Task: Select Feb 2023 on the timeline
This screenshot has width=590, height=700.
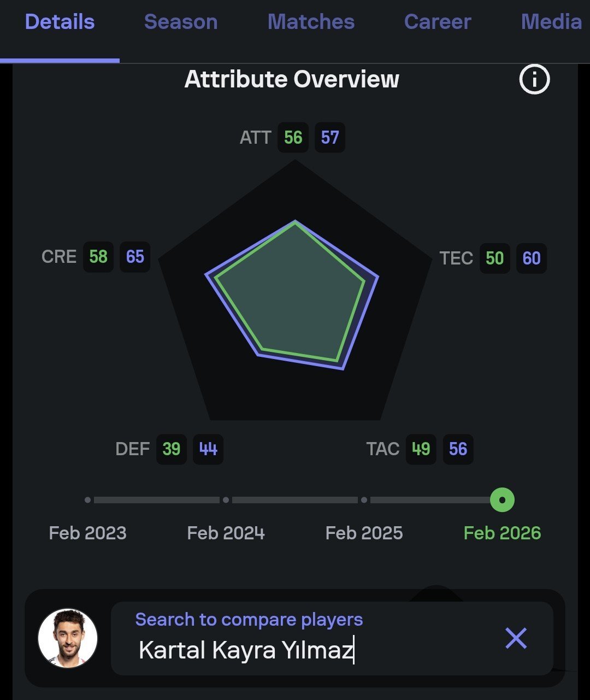Action: (88, 500)
